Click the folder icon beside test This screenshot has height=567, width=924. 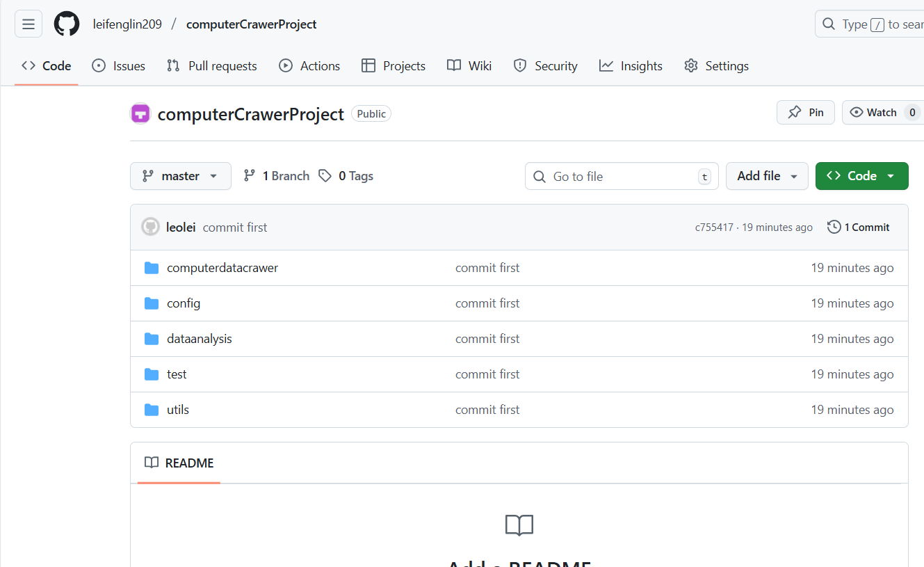point(152,374)
